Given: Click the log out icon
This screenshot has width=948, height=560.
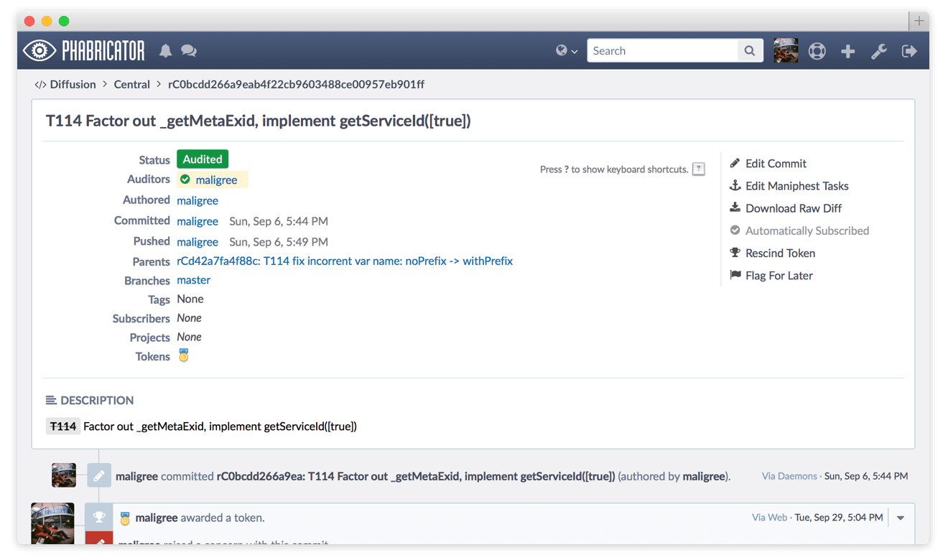Looking at the screenshot, I should [909, 51].
